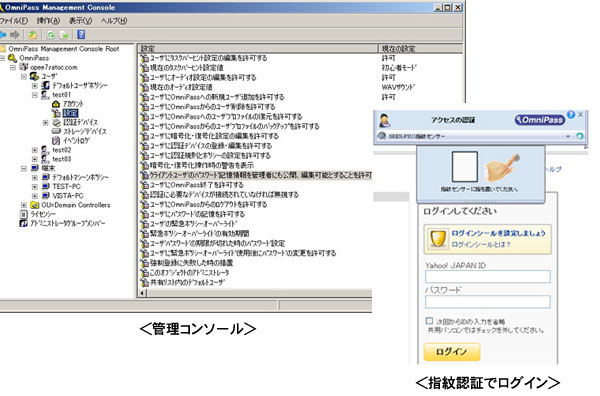
Task: Click the settings list horizontal scrollbar track
Action: (x=259, y=293)
